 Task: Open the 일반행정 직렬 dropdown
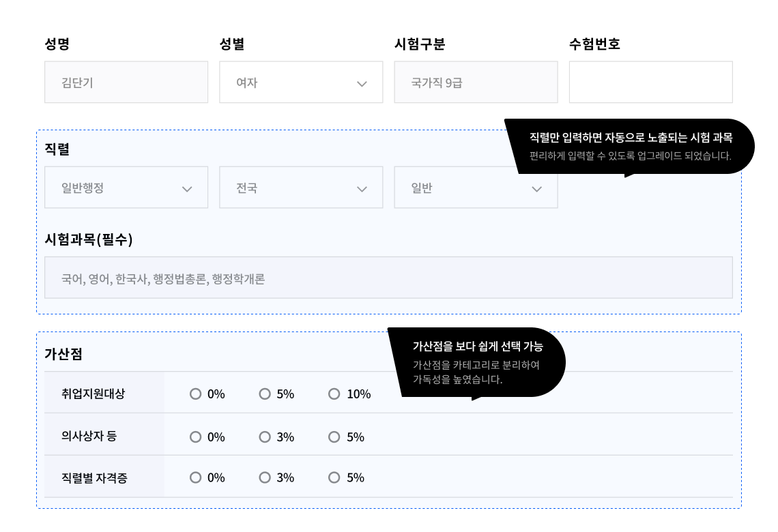126,188
